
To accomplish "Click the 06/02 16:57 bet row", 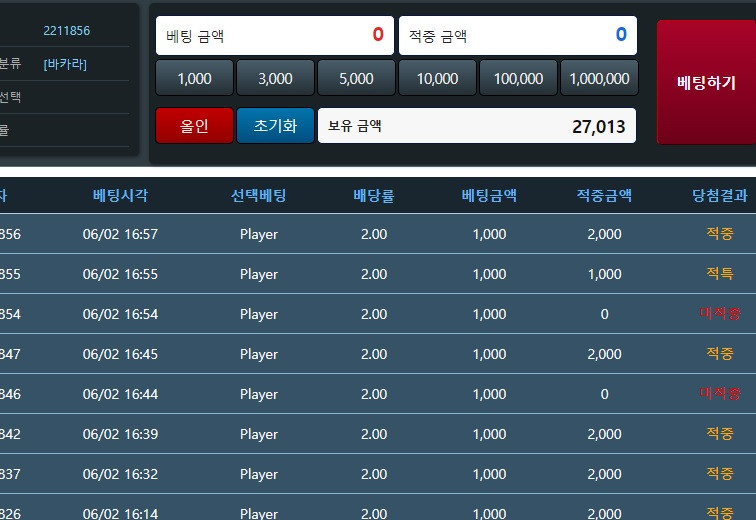I will [x=120, y=235].
